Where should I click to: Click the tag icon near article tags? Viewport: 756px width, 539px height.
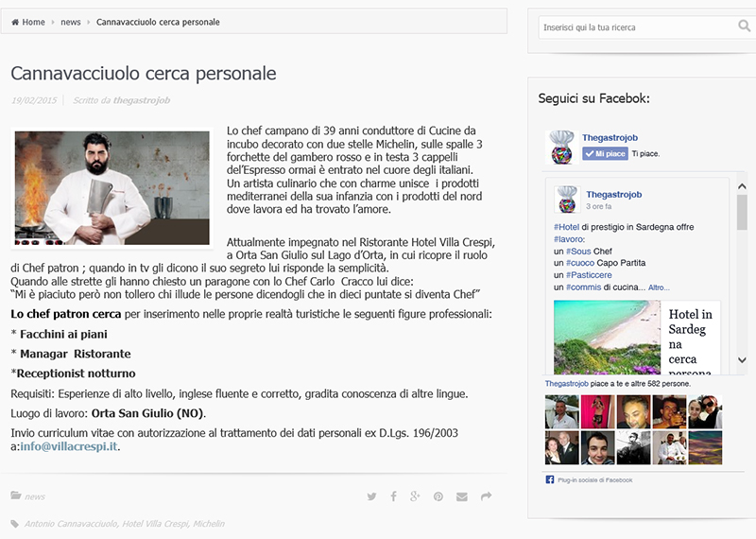(x=15, y=524)
